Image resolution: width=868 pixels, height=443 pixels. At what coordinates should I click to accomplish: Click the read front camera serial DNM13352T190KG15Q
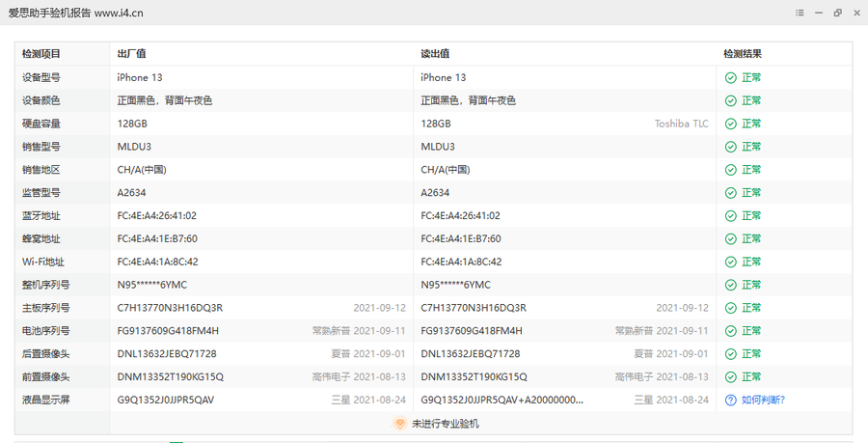(474, 376)
